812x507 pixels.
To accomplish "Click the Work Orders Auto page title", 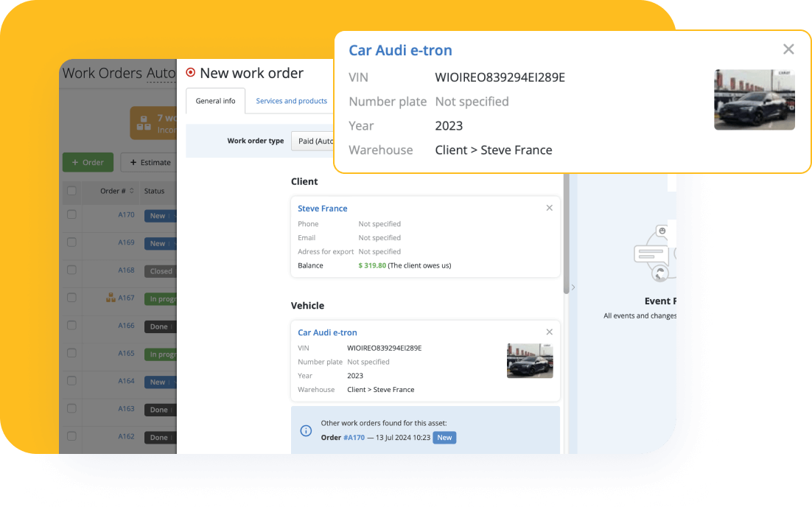I will [119, 73].
